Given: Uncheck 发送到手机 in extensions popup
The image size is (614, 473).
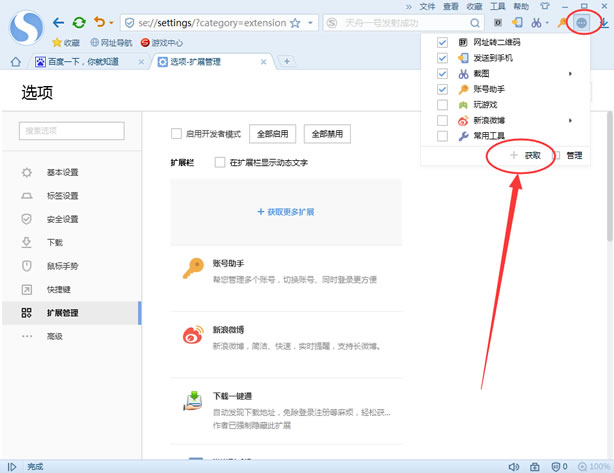Looking at the screenshot, I should [x=442, y=58].
